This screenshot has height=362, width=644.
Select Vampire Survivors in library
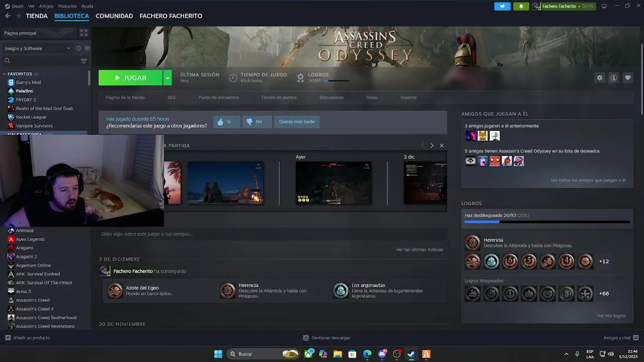[34, 126]
